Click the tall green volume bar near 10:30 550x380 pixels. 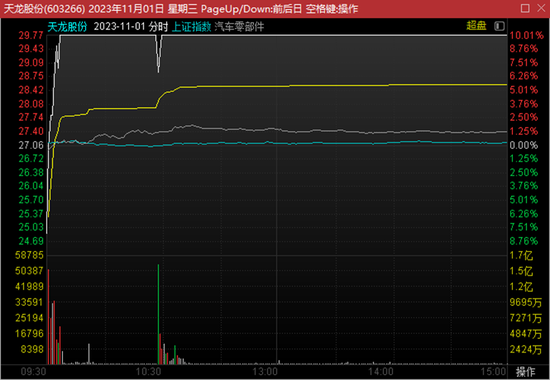tap(158, 314)
